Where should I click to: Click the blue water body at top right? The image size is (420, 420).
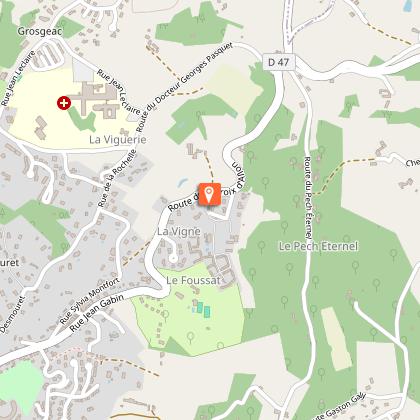point(407,6)
